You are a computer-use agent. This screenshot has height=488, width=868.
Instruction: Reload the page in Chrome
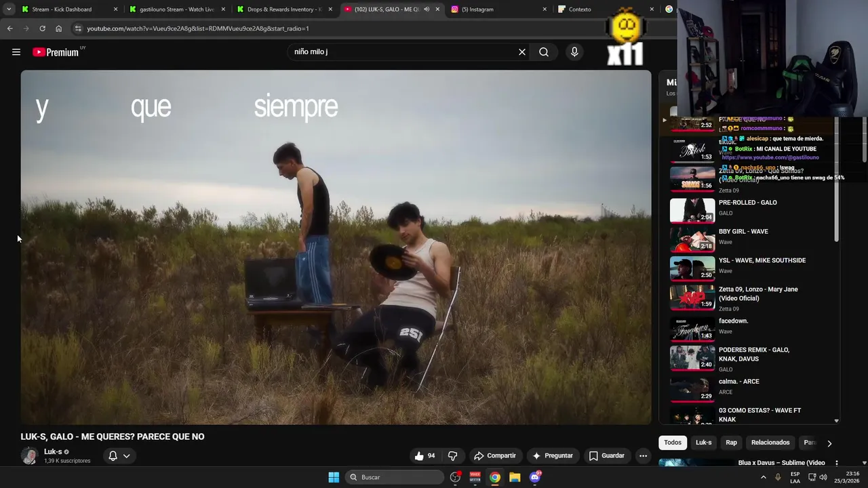(42, 28)
